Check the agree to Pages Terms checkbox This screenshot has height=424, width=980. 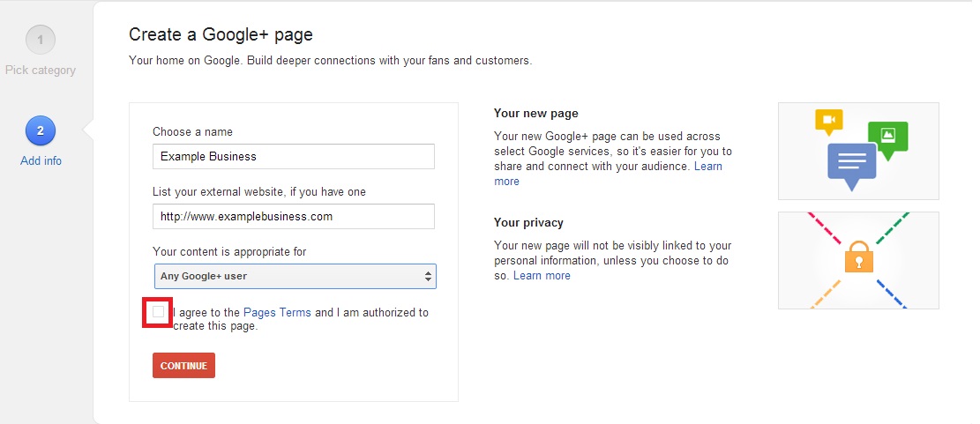tap(159, 311)
